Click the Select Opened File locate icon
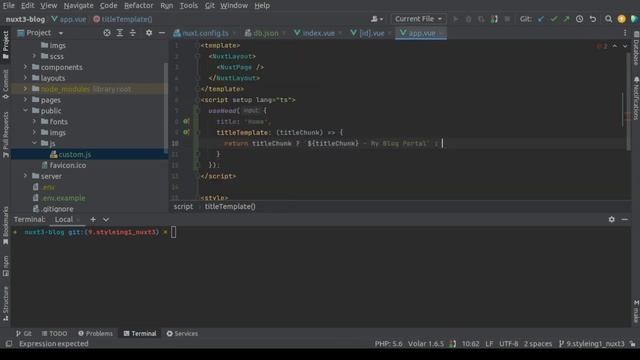640x360 pixels. pyautogui.click(x=107, y=33)
